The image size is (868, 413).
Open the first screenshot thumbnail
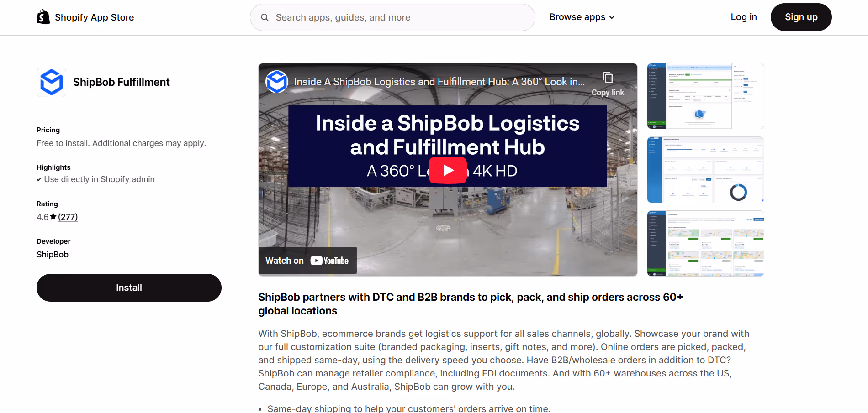click(705, 96)
